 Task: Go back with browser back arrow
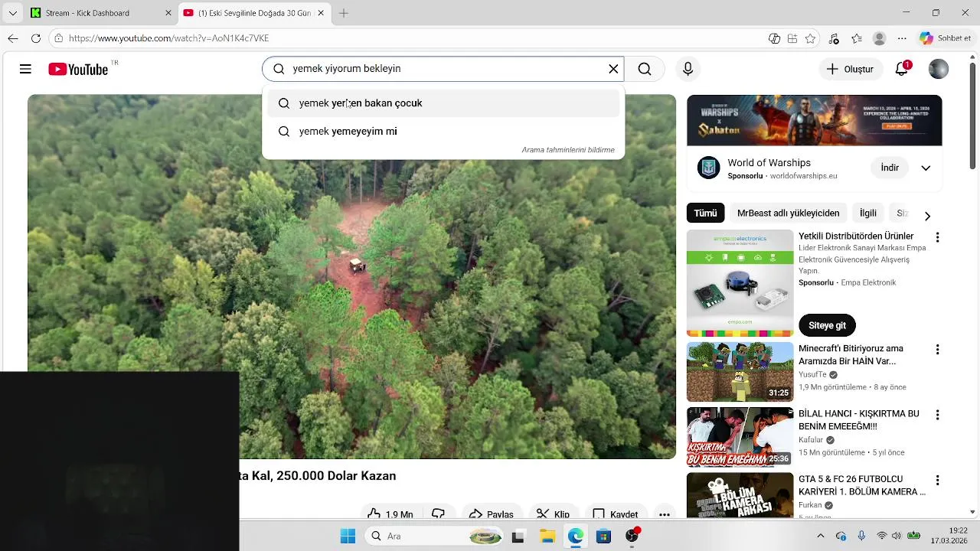click(x=13, y=38)
